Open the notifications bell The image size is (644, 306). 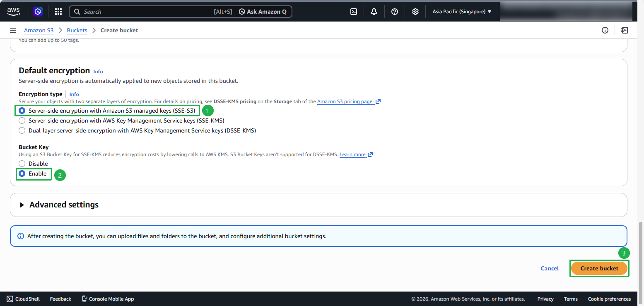[374, 12]
